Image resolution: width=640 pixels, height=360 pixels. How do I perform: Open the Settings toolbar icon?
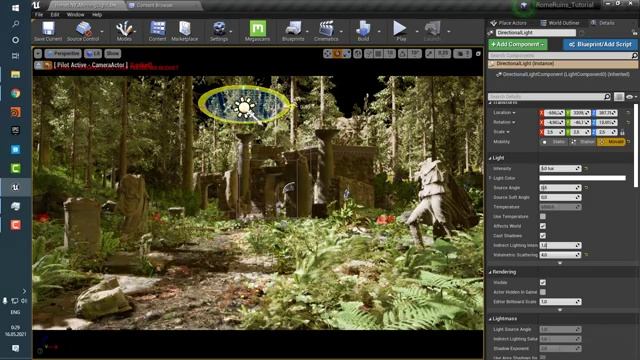(x=219, y=31)
